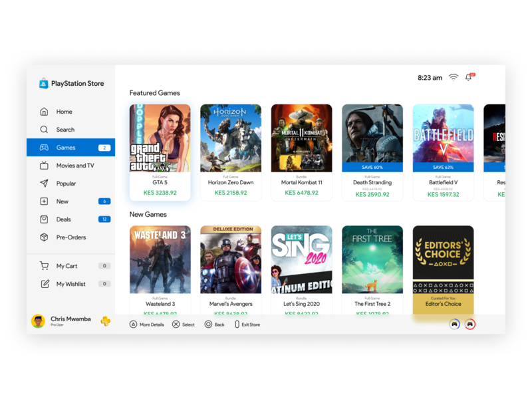The image size is (532, 399).
Task: Click the Games badge showing 2
Action: [x=104, y=148]
